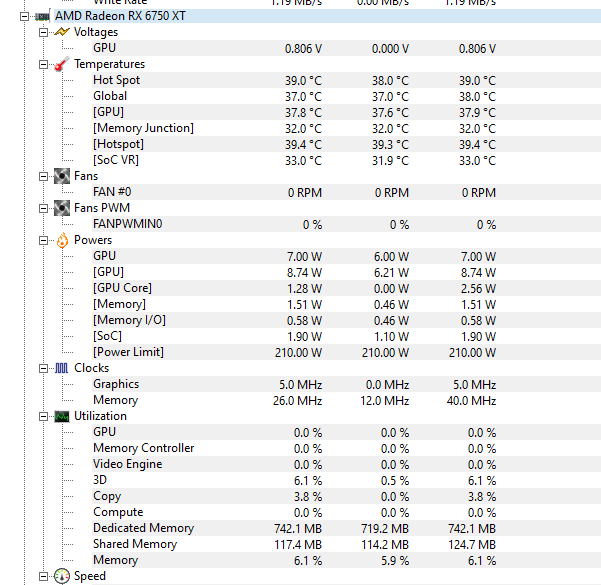601x585 pixels.
Task: Click the Powers flame icon
Action: [62, 240]
